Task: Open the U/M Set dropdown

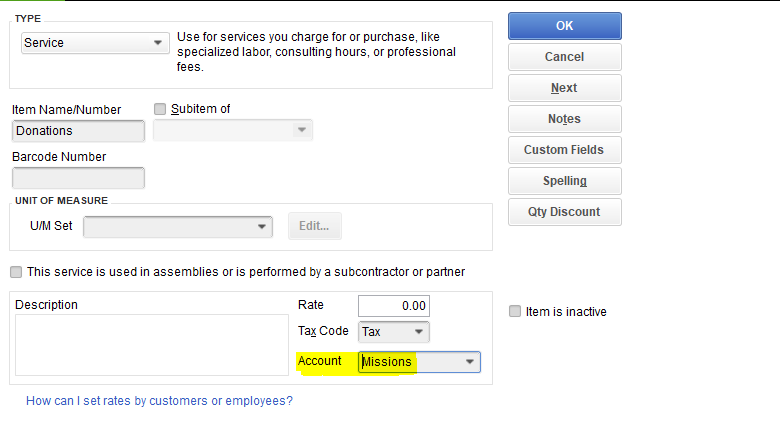Action: [x=262, y=227]
